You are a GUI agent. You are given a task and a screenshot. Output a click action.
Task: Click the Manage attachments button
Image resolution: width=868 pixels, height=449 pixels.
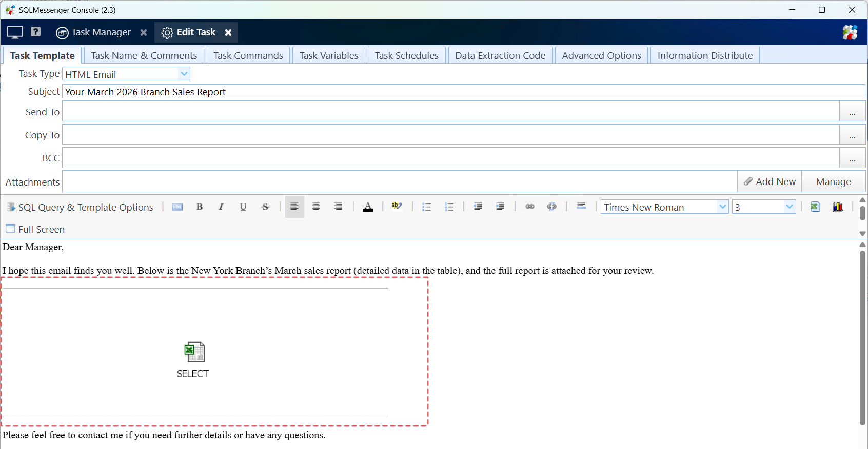coord(833,181)
